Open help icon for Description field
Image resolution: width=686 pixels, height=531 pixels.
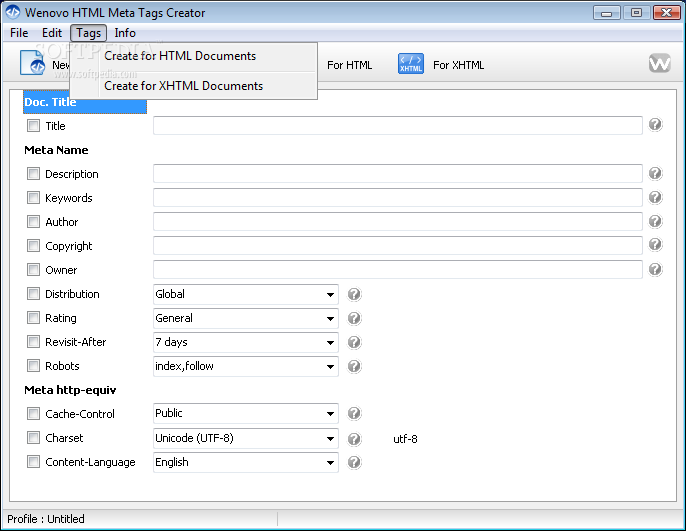[655, 174]
